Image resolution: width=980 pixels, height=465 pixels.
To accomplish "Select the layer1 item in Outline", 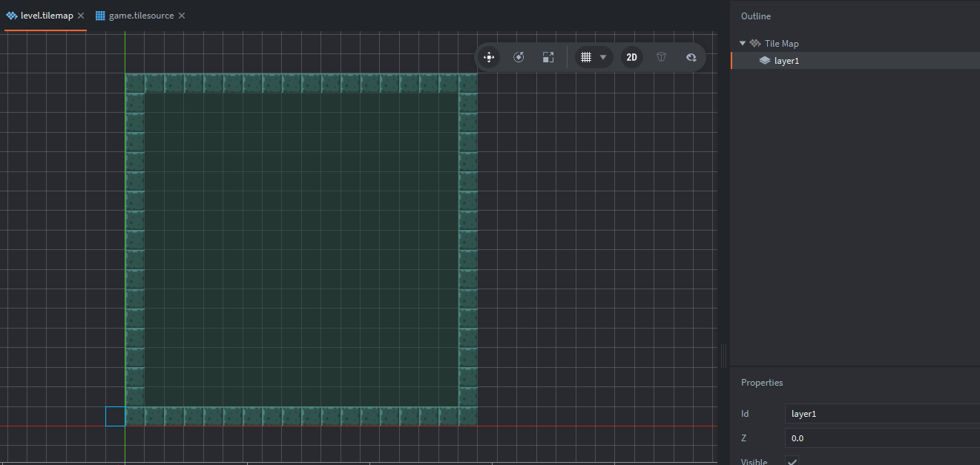I will 786,61.
